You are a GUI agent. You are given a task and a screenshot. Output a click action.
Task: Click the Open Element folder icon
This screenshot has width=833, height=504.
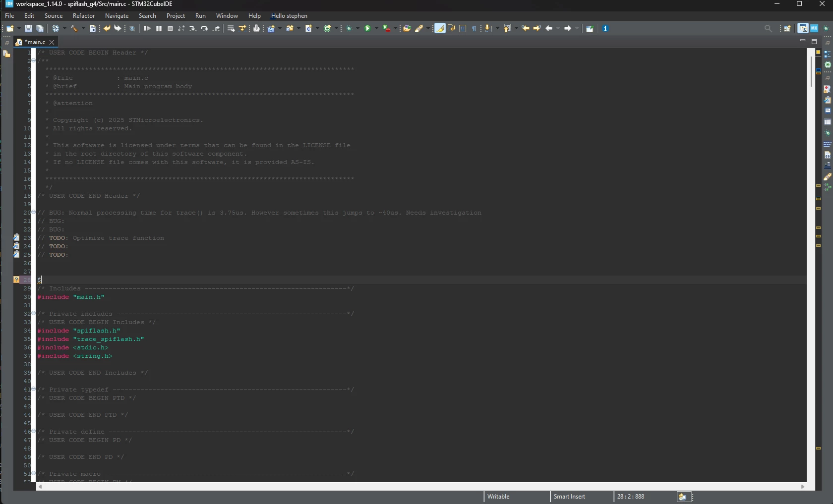point(407,29)
